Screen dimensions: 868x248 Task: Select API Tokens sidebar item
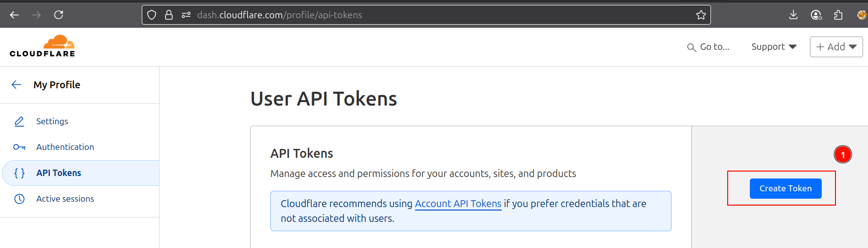click(x=59, y=173)
